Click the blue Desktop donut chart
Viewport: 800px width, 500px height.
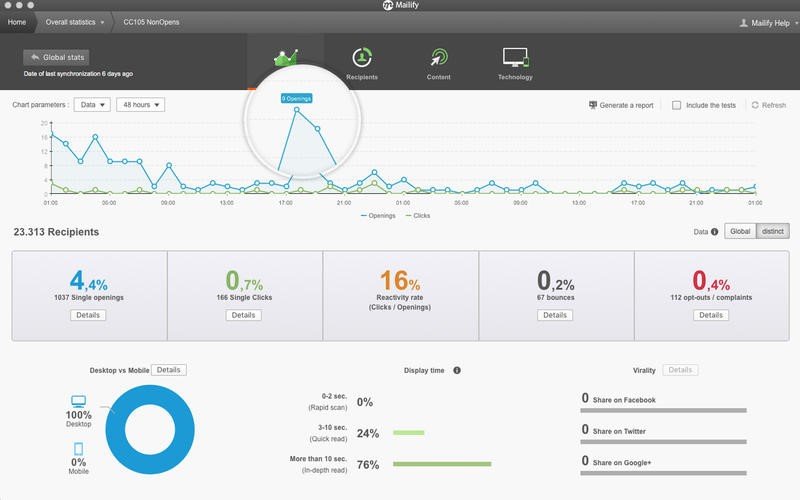(150, 430)
